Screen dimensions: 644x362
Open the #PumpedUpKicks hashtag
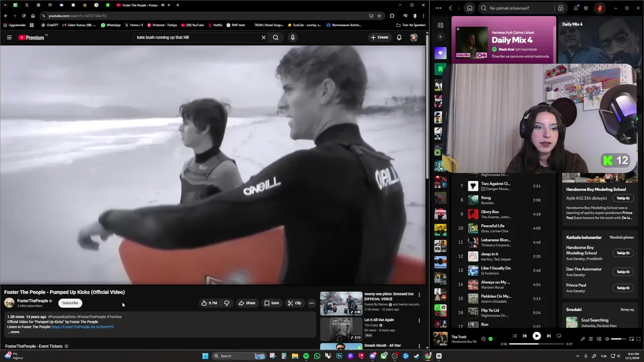[x=62, y=317]
